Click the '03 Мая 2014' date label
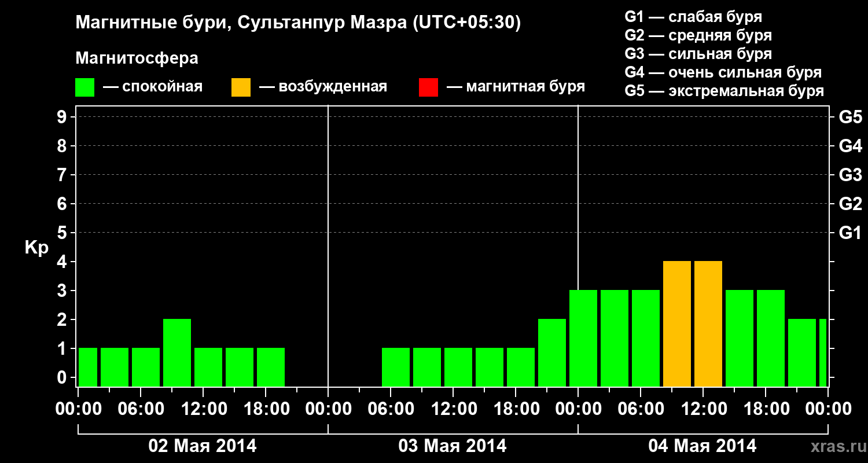Screen dimensions: 868x463 pyautogui.click(x=453, y=446)
